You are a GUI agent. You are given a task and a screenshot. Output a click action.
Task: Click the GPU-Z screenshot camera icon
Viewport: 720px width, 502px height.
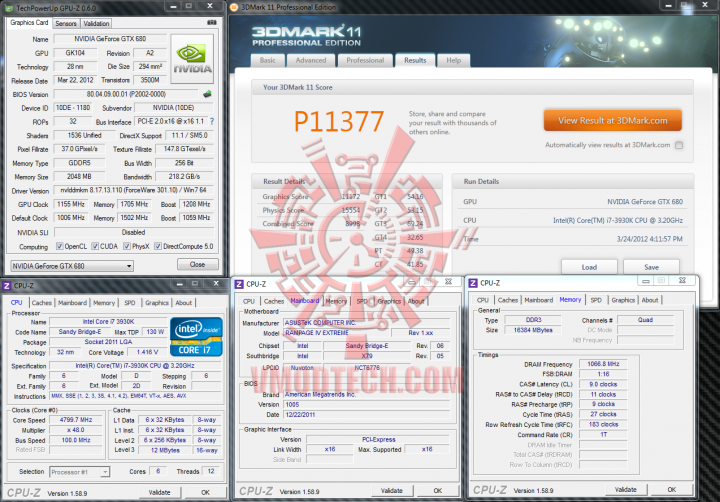tap(211, 23)
